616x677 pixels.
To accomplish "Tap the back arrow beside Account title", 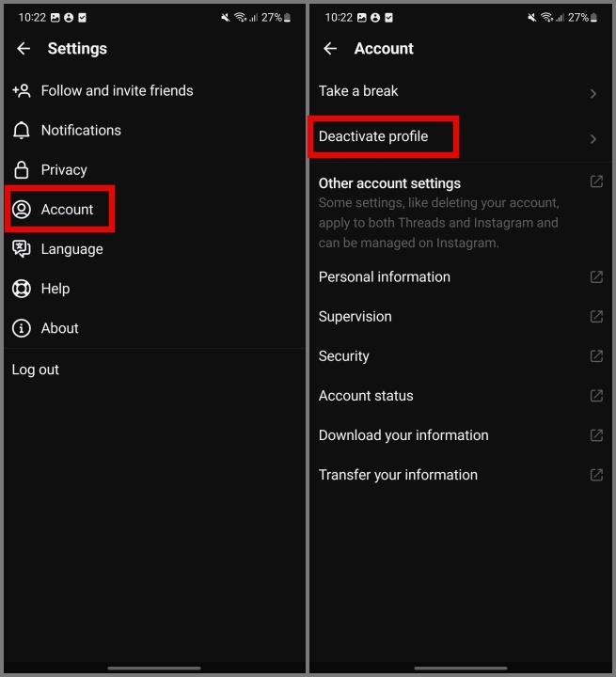I will coord(330,48).
